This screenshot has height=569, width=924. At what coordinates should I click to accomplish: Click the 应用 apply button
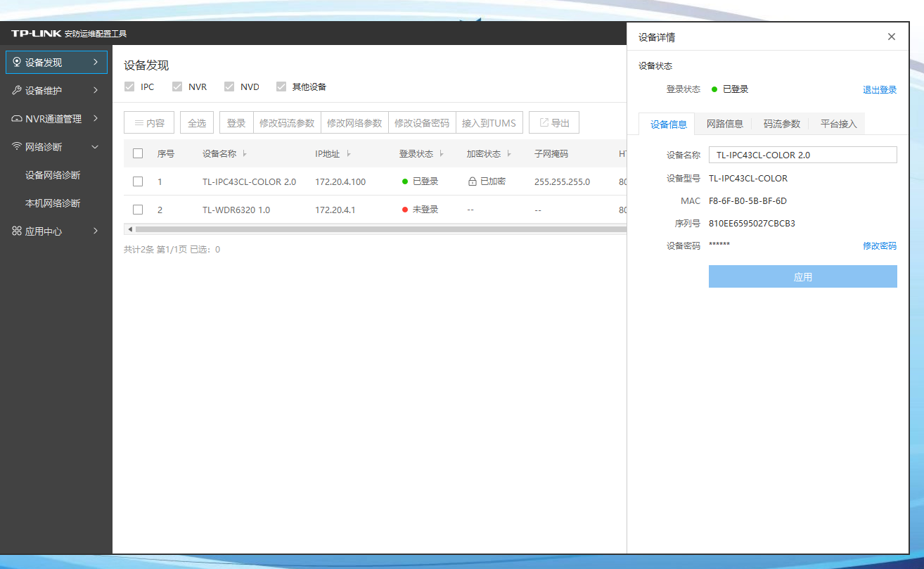(803, 276)
